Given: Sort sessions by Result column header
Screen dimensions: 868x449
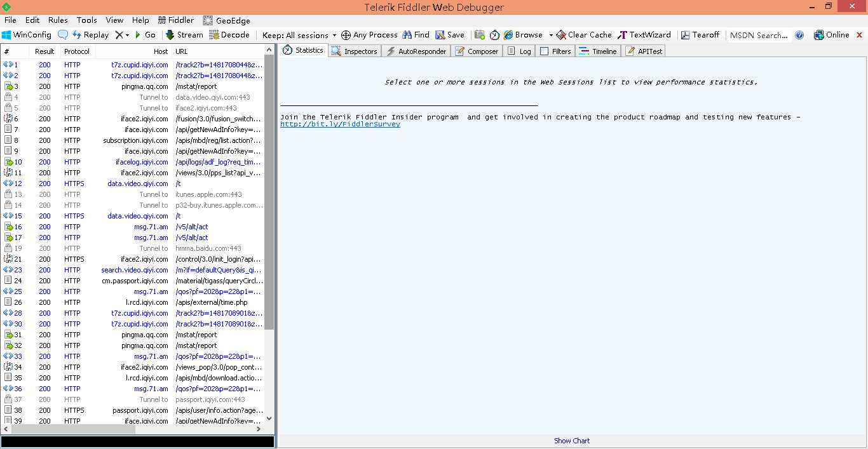Looking at the screenshot, I should (x=44, y=51).
